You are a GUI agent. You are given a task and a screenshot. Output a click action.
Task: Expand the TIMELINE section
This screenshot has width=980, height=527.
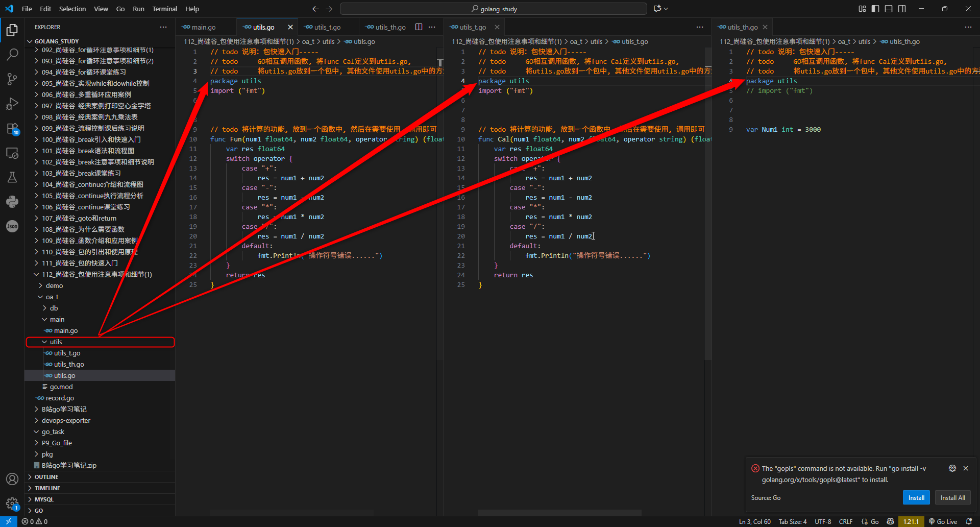[100, 488]
